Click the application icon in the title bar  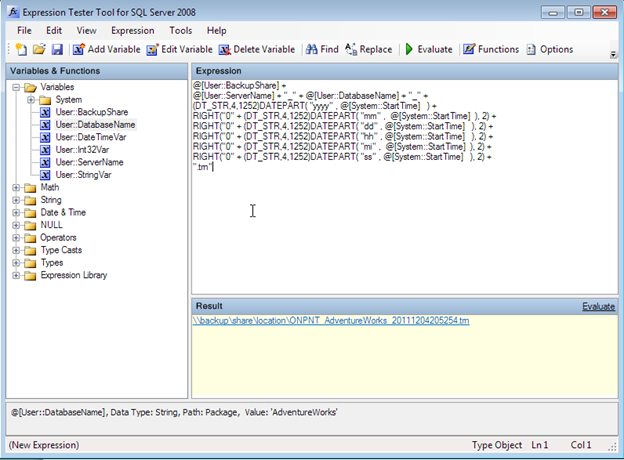pyautogui.click(x=13, y=12)
